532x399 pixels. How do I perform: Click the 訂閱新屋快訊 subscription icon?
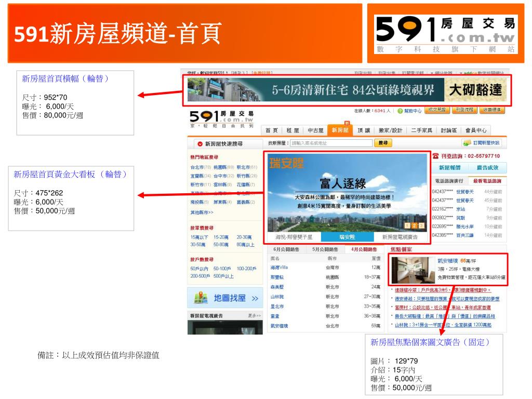[x=467, y=143]
